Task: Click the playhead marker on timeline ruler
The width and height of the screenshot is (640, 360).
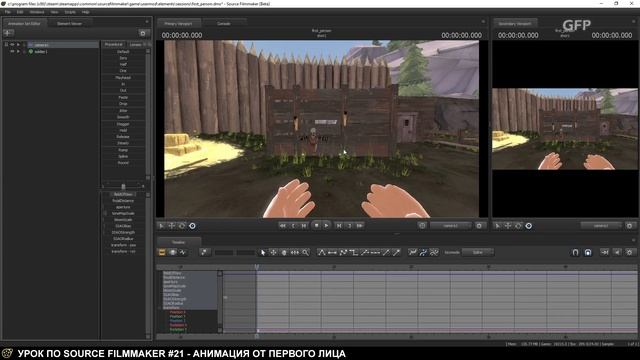Action: pos(257,267)
